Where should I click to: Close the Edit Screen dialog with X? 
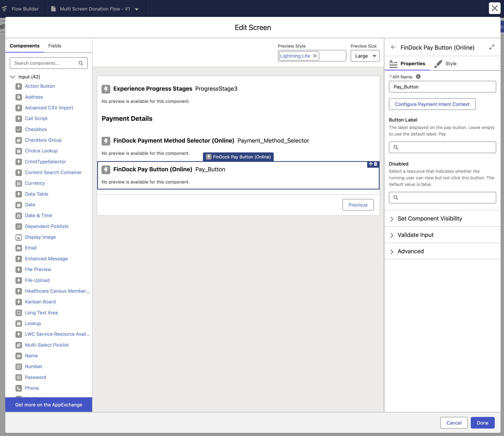click(495, 8)
